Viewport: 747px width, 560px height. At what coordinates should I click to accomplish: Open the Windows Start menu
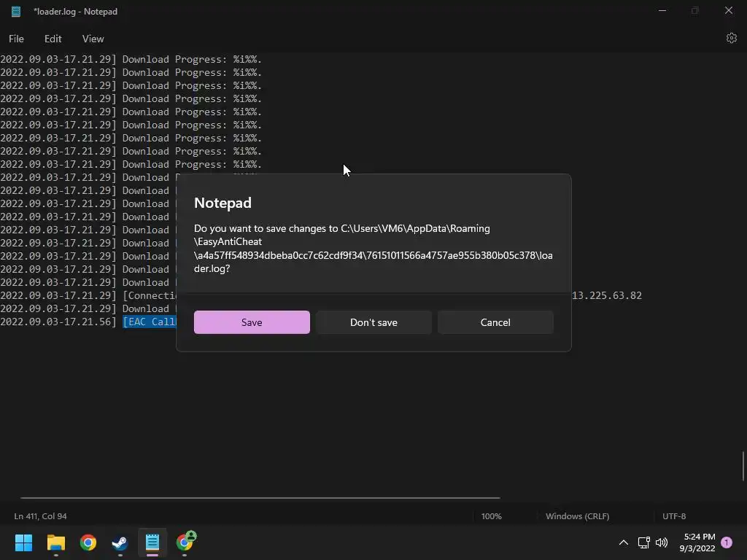(23, 542)
